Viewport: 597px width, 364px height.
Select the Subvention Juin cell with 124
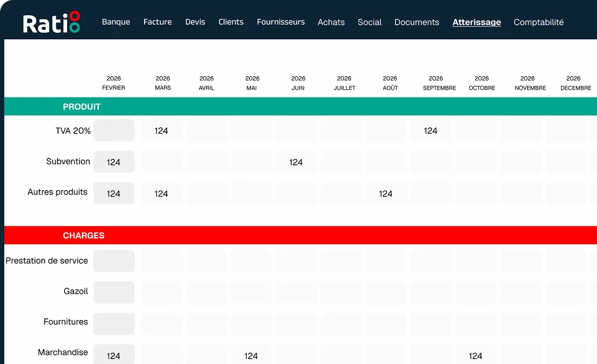(x=297, y=162)
